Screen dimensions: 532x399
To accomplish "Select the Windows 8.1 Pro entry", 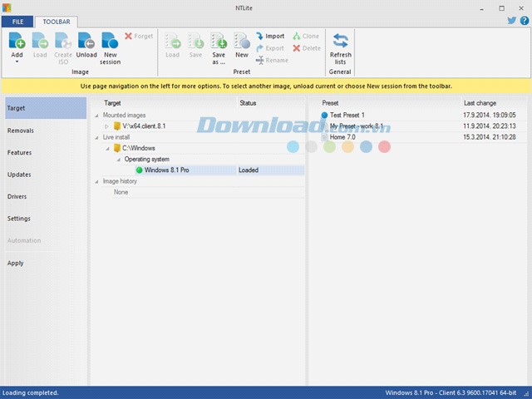I will coord(167,170).
